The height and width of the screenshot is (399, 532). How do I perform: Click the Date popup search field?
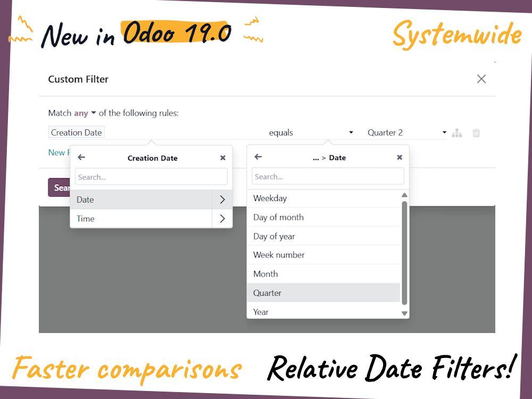[328, 177]
